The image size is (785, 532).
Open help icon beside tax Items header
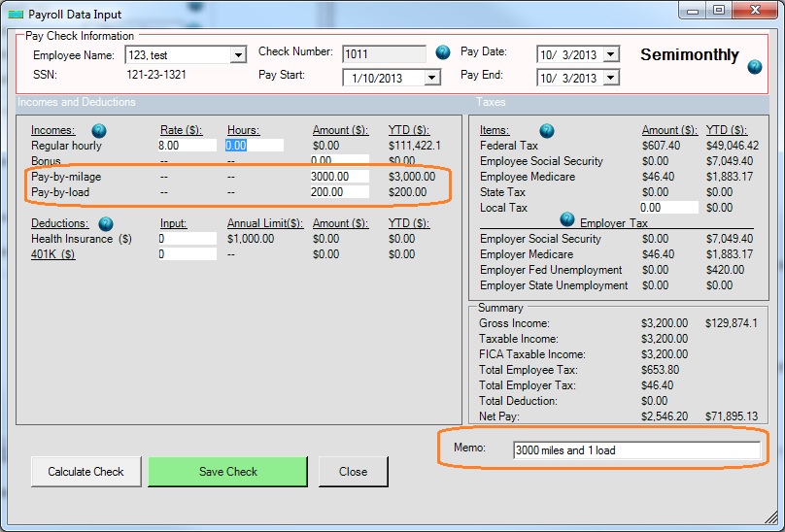[547, 130]
